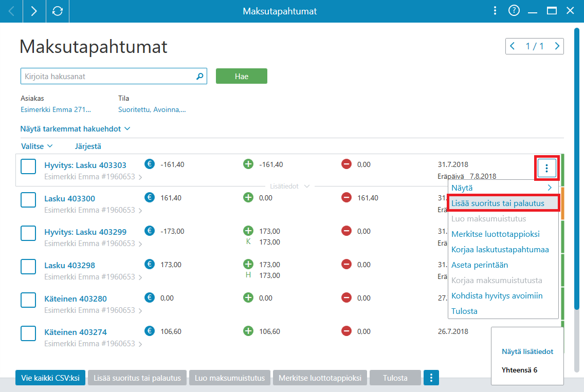
Task: Click bottom toolbar Luo maksumuistutus button
Action: tap(230, 378)
